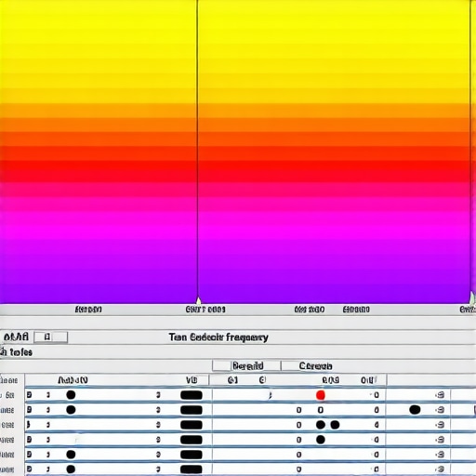
Task: Click the first row's left black dot
Action: pyautogui.click(x=71, y=395)
